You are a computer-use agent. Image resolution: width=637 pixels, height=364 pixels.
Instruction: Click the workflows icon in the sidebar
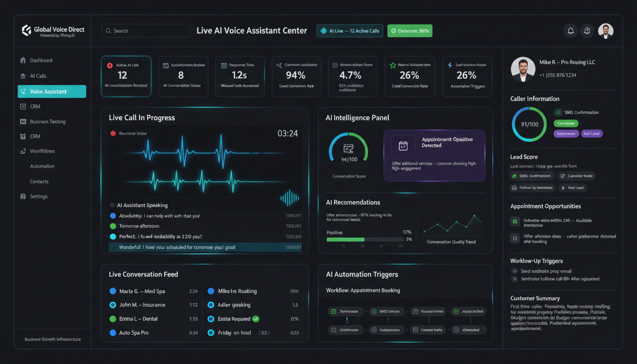pos(23,151)
